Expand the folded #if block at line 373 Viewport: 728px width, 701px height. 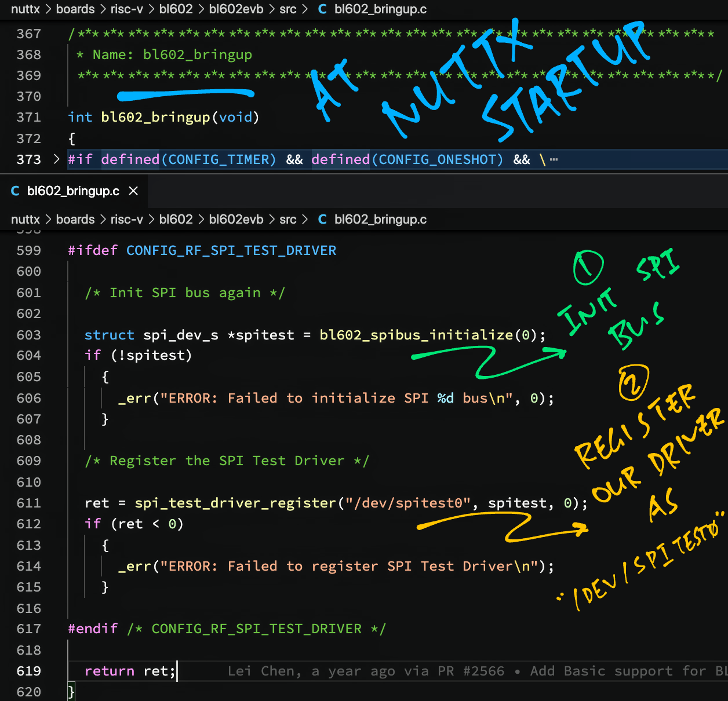56,159
